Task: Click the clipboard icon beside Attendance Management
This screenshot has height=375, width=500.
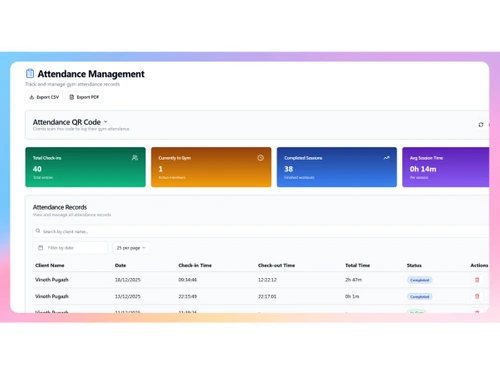Action: pos(30,73)
